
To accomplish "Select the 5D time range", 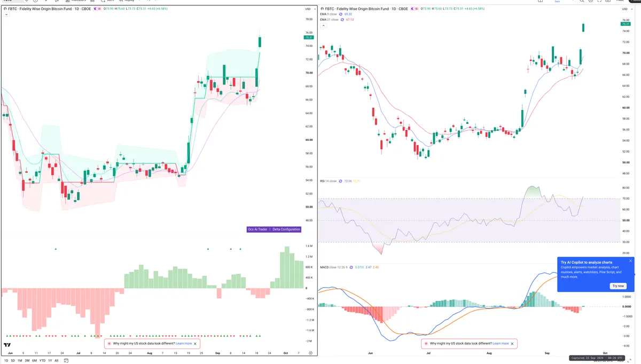I will tap(13, 361).
